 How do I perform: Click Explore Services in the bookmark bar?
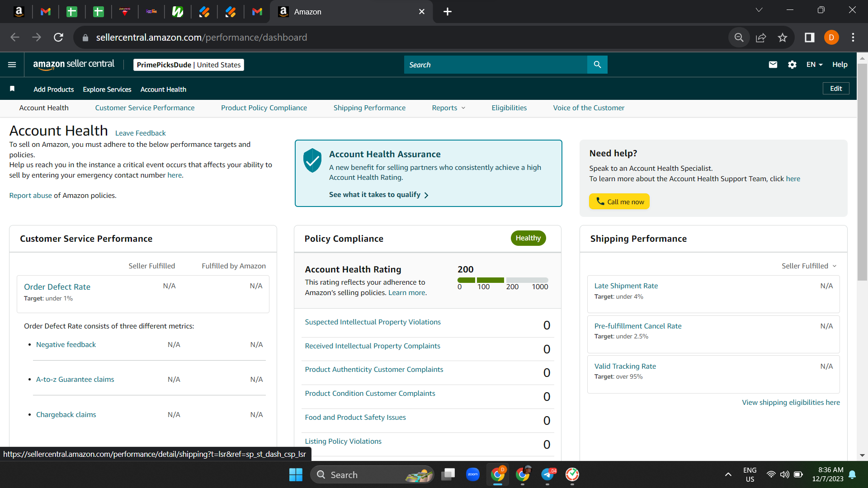[107, 89]
